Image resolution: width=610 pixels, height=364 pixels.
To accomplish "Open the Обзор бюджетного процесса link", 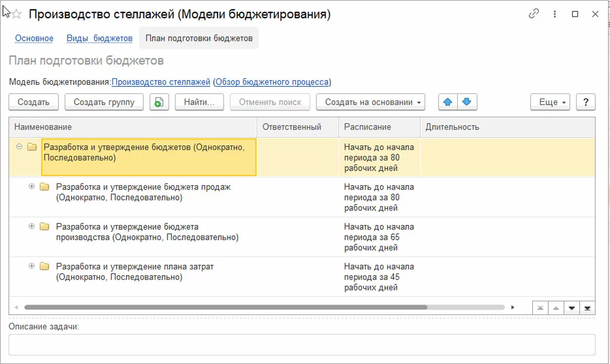I will (272, 82).
